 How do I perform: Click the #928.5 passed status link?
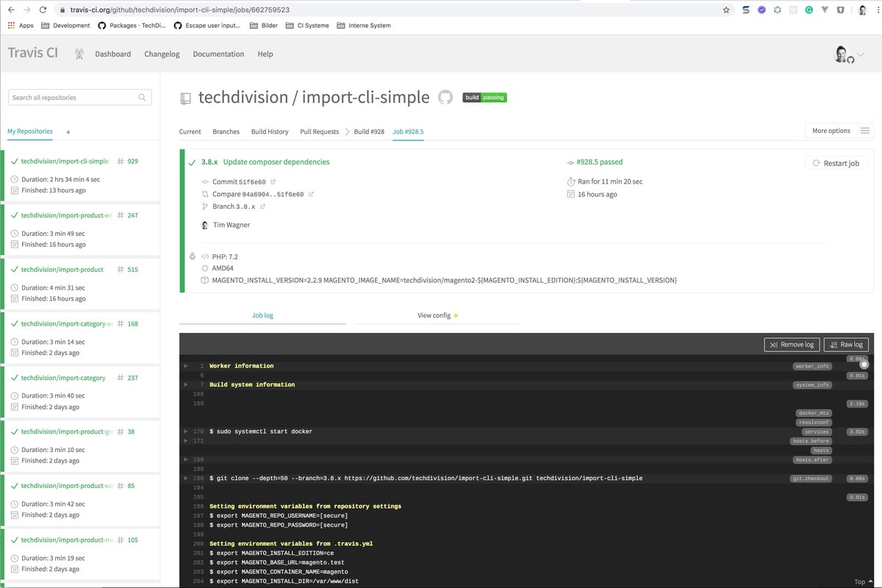pos(600,162)
